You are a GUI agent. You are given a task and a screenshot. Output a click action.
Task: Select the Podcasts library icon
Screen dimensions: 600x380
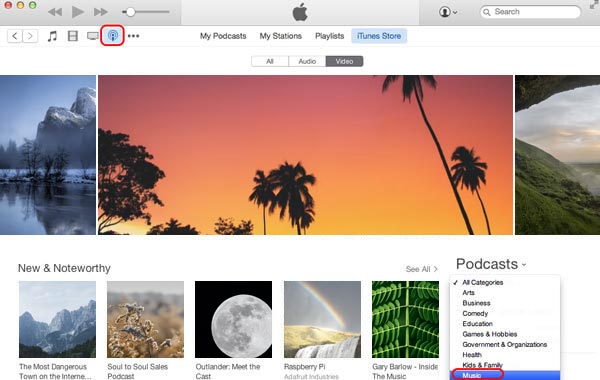click(x=112, y=36)
